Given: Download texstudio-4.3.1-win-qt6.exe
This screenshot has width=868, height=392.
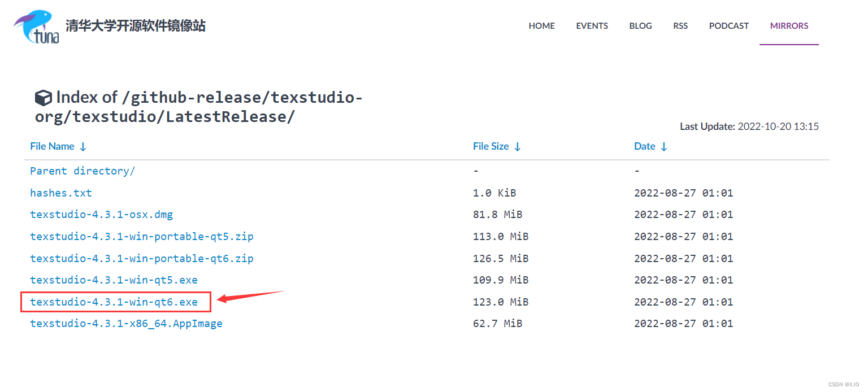Looking at the screenshot, I should [114, 302].
